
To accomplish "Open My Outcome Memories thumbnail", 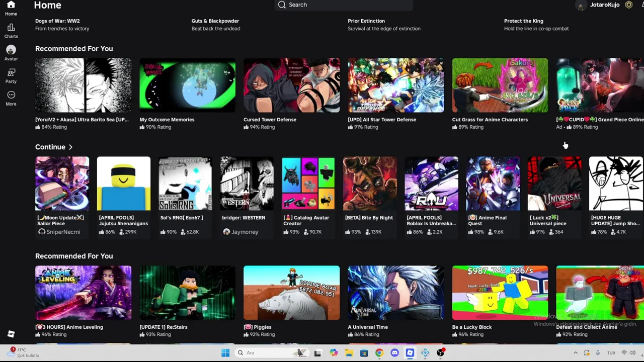I will [187, 85].
